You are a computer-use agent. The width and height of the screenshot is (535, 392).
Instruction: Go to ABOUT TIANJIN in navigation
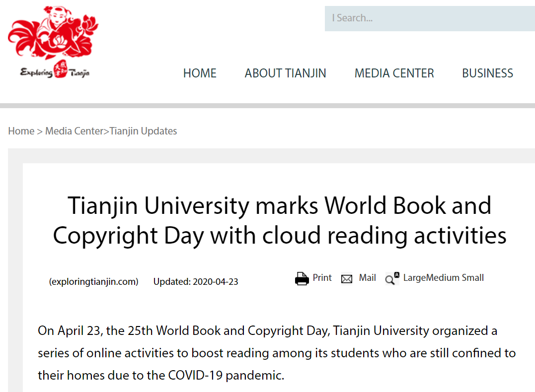click(x=285, y=73)
